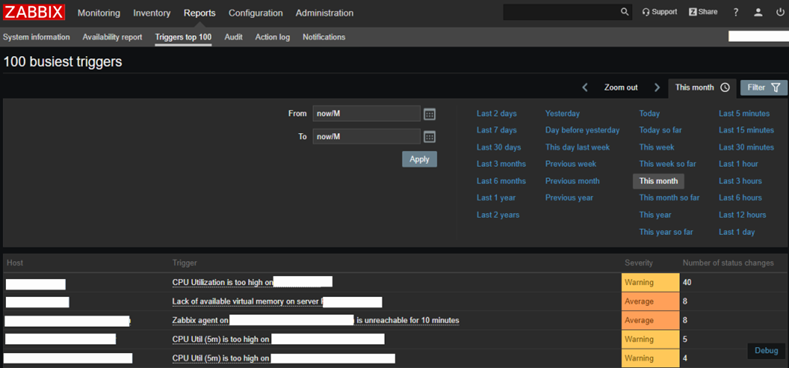
Task: Go to System information submenu
Action: 36,37
